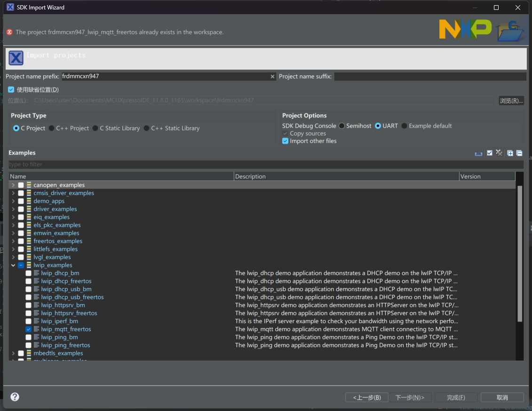Screen dimensions: 532x411
Task: Click the lwip_ping_bm example file icon
Action: [36, 337]
